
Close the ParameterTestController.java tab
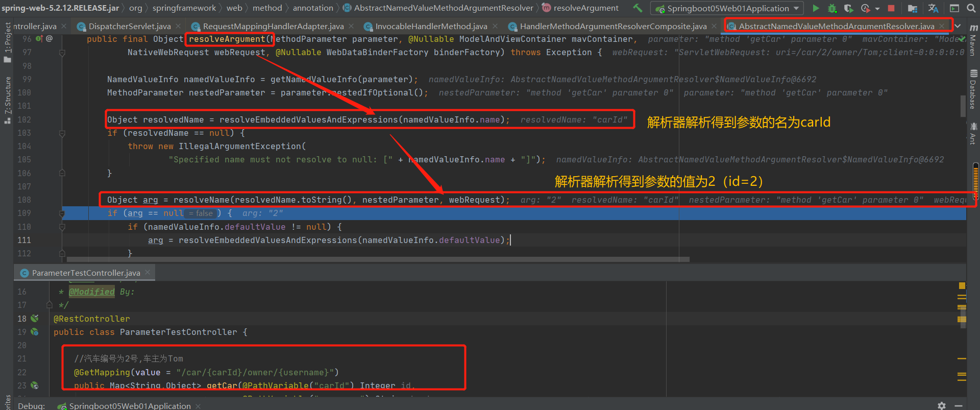148,273
